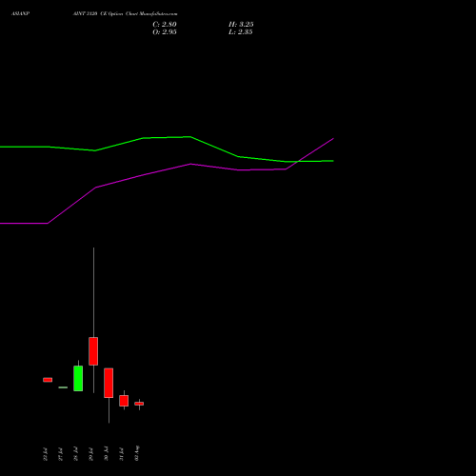Viewport: 476px width, 476px height.
Task: Select the small red candle for 02 Aug
Action: click(139, 404)
